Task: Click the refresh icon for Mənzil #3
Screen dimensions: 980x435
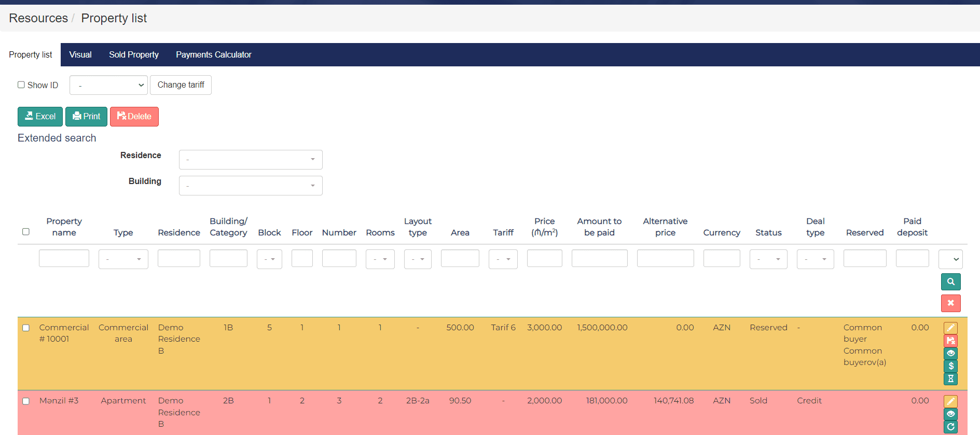Action: (950, 427)
